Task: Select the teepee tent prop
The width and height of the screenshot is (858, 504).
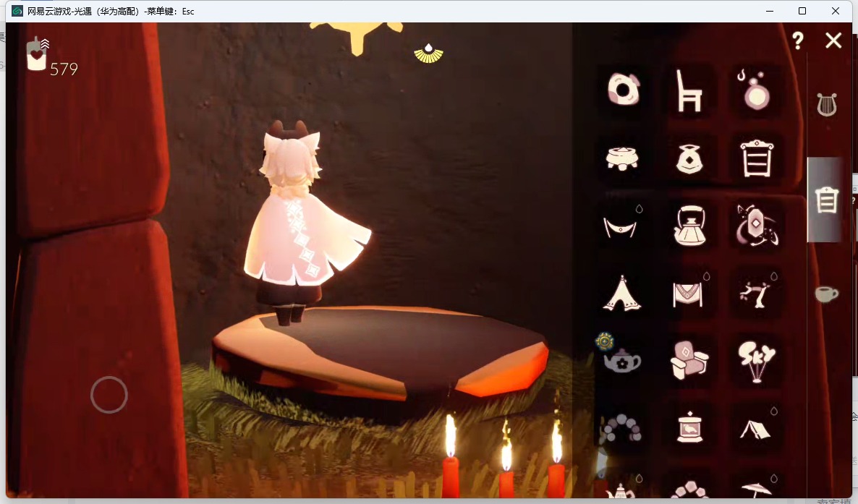Action: [x=621, y=294]
